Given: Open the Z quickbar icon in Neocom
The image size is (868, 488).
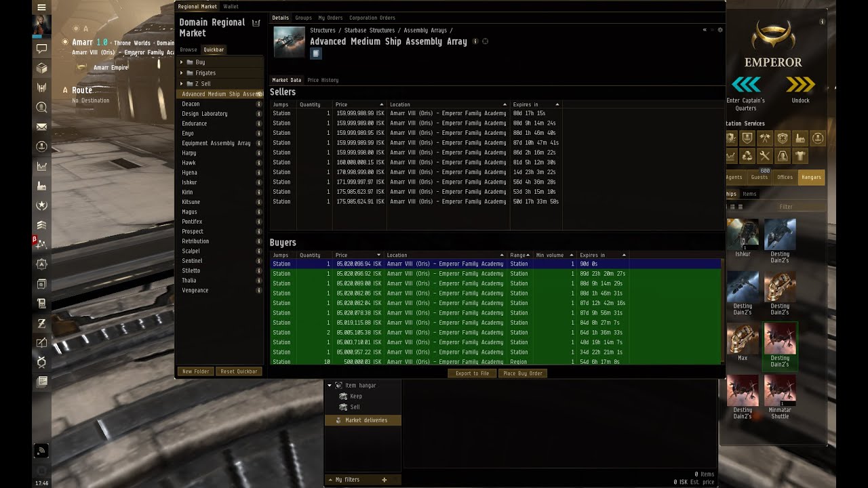Looking at the screenshot, I should (x=41, y=323).
